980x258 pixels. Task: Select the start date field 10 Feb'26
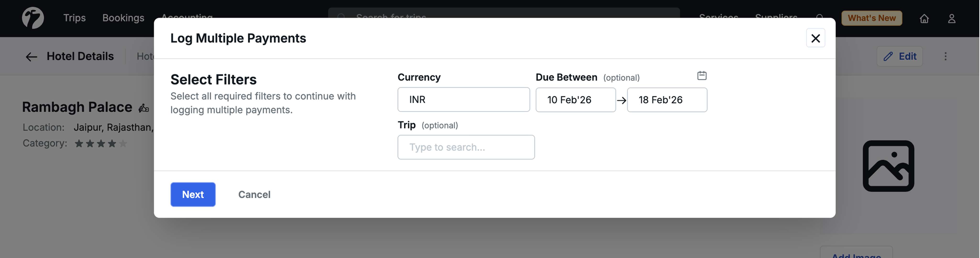pos(575,100)
